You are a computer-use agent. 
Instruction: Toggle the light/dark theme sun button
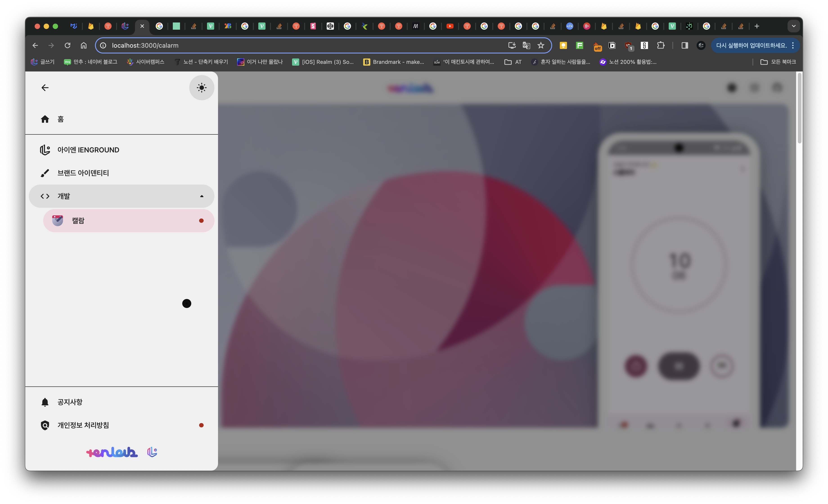coord(201,88)
